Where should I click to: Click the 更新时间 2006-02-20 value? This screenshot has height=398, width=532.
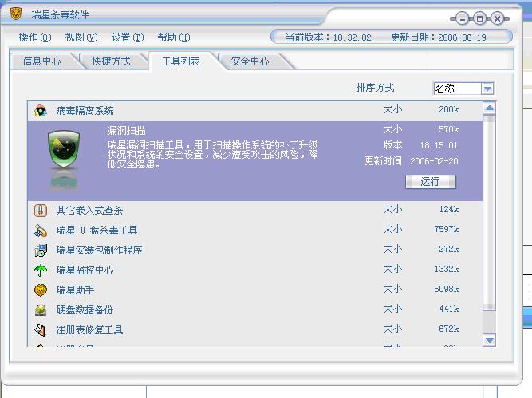tap(434, 161)
